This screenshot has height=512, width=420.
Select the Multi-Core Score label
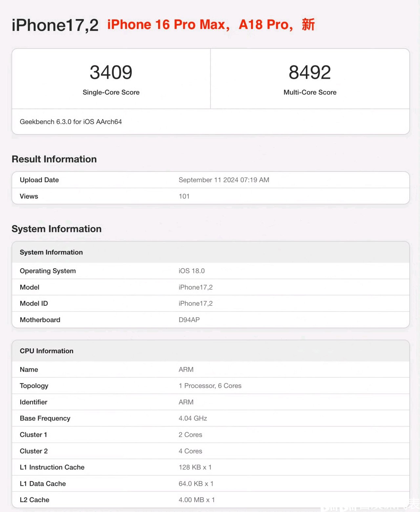point(310,92)
